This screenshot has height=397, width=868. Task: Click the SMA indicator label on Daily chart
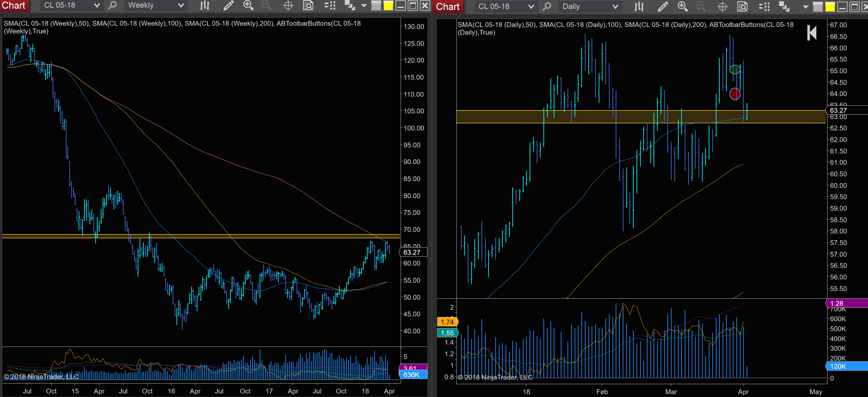pyautogui.click(x=625, y=28)
